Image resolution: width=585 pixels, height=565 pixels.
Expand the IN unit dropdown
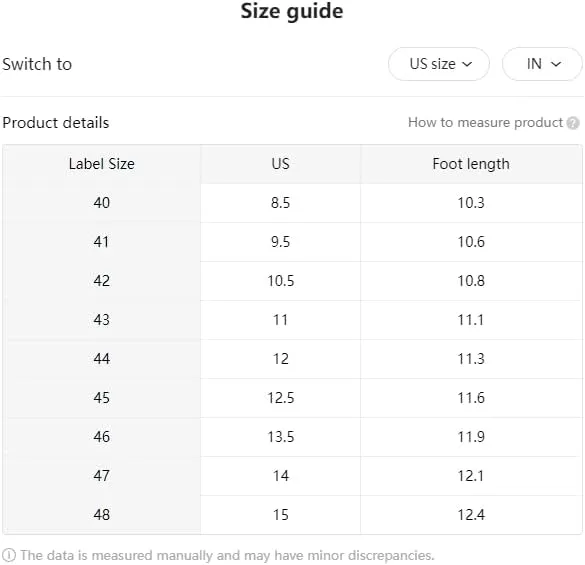[542, 64]
